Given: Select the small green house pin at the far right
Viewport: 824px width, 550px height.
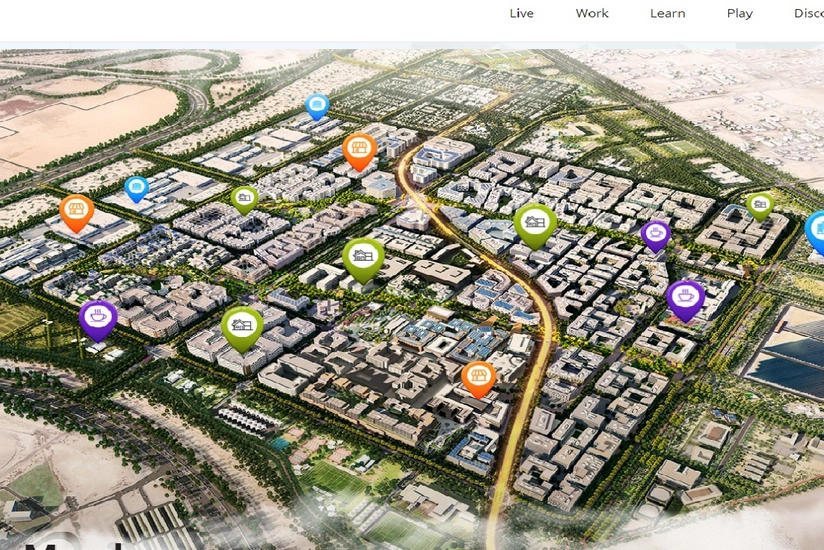Looking at the screenshot, I should click(760, 206).
